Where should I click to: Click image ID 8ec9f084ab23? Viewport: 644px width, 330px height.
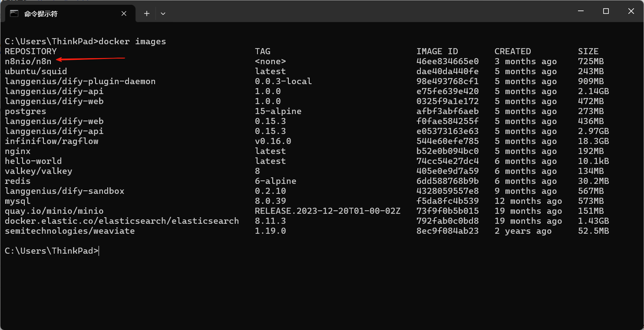448,231
